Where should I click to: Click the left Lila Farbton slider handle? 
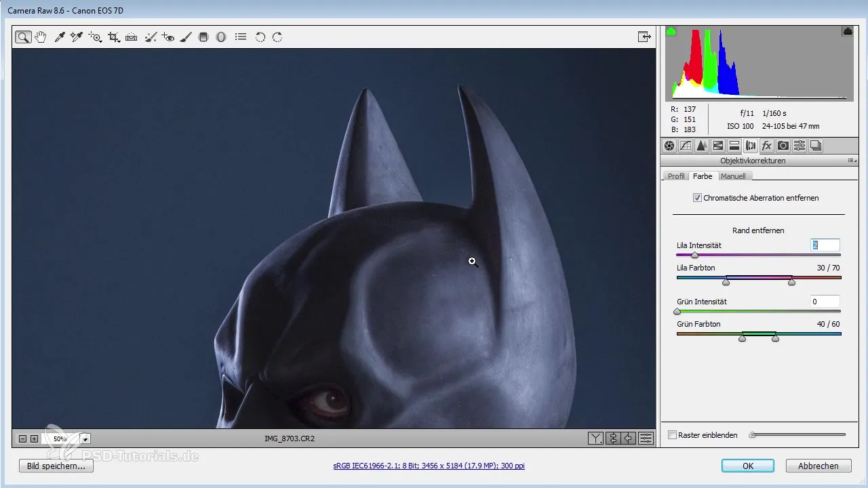point(726,282)
